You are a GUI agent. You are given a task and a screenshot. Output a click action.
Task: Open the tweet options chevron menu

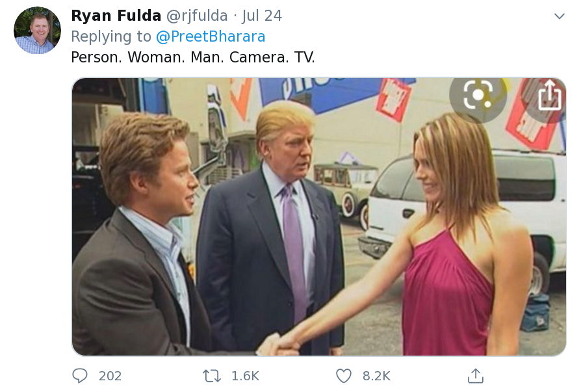[559, 16]
